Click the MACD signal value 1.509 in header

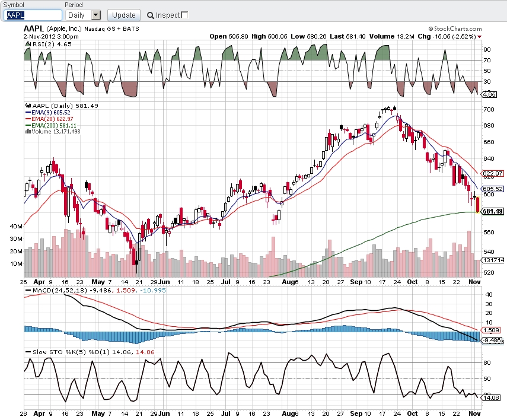tap(126, 290)
